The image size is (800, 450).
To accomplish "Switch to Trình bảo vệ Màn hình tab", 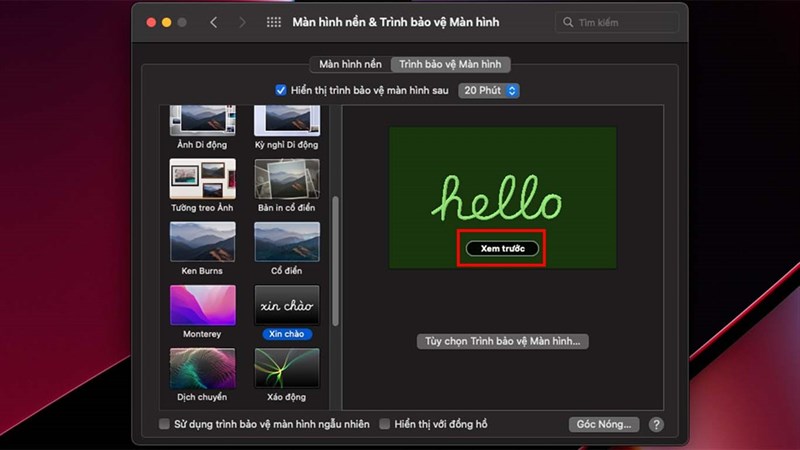I will pos(451,64).
